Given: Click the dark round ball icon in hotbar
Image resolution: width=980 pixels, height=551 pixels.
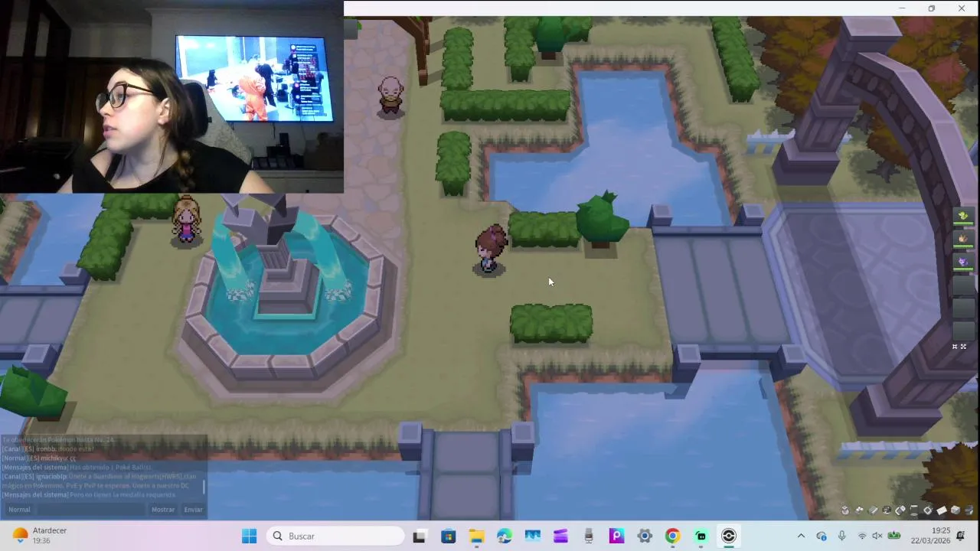Looking at the screenshot, I should 887,510.
